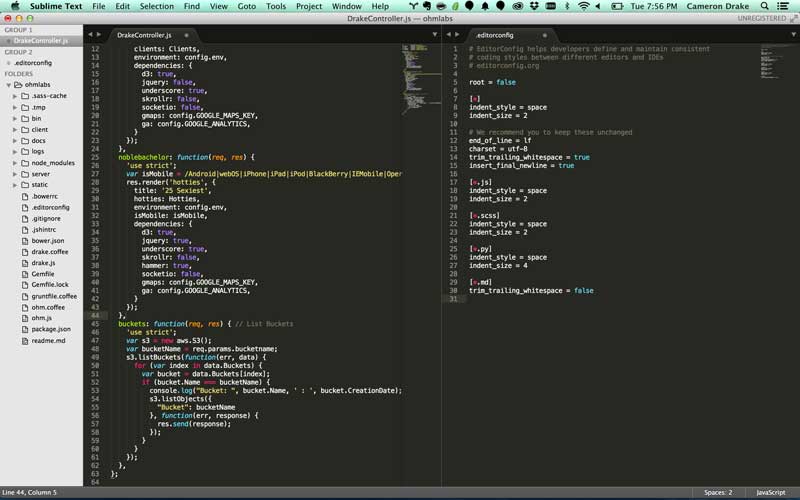Expand the bin folder
800x500 pixels.
pos(15,118)
